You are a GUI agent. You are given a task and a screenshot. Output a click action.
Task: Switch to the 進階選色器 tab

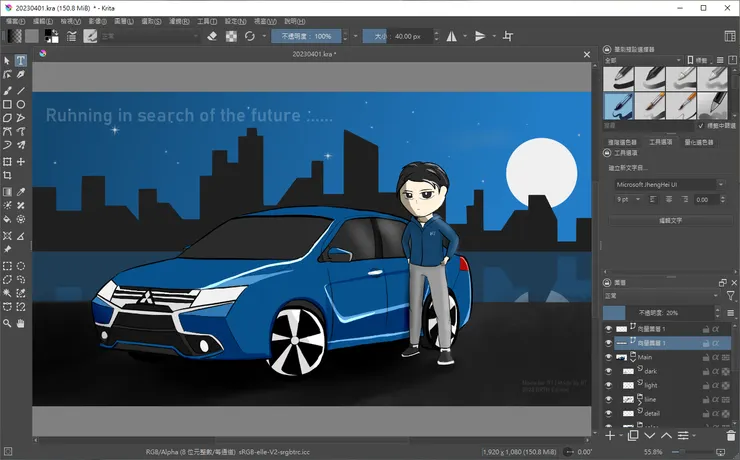(x=623, y=142)
